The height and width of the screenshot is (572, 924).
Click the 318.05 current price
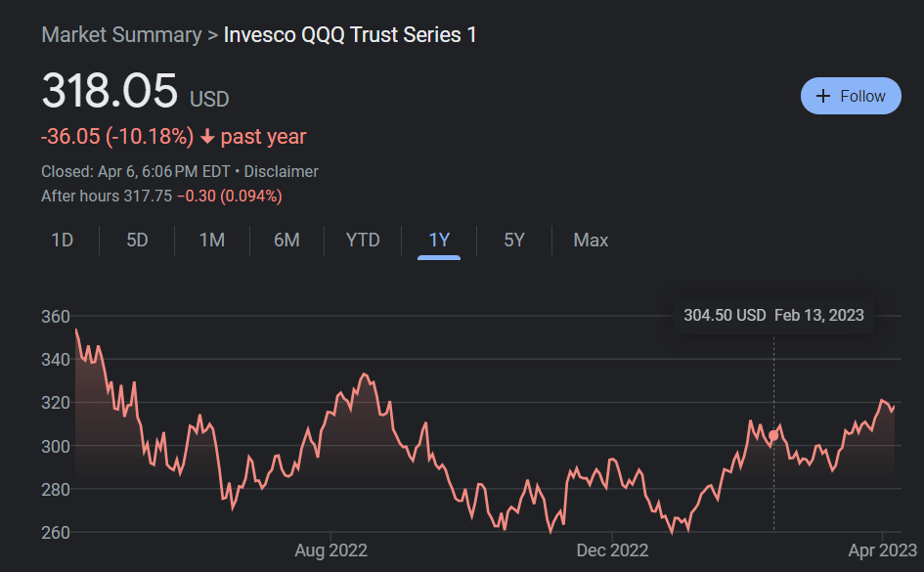(110, 92)
